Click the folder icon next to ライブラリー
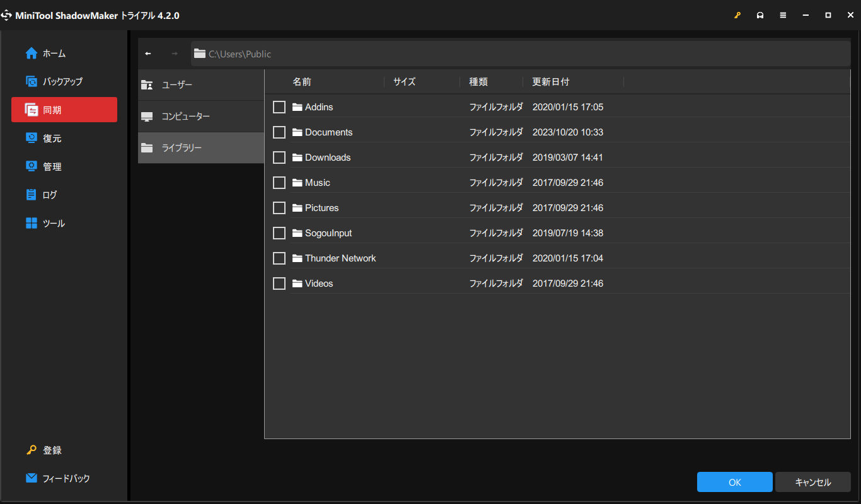 tap(147, 148)
